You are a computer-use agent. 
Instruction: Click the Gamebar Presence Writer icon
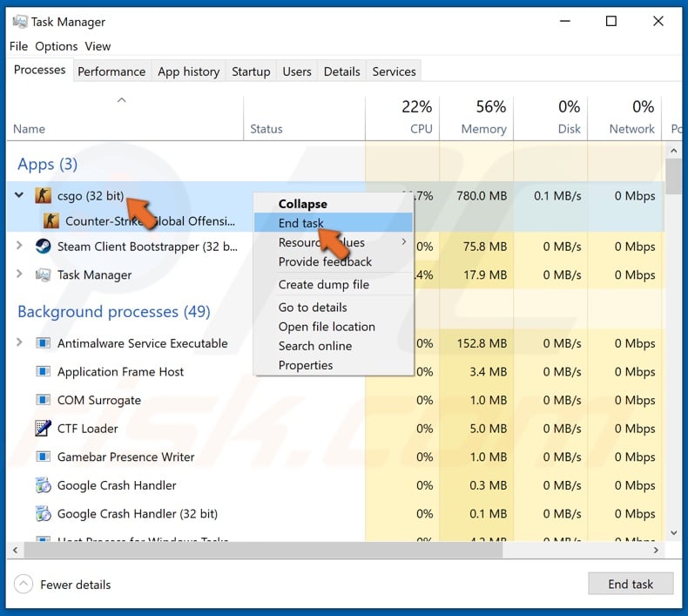43,457
